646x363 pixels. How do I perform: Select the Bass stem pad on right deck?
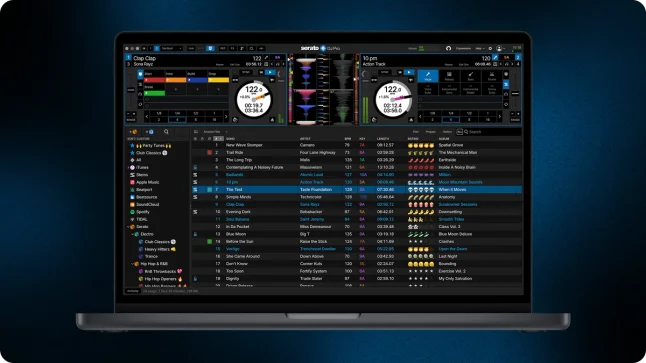pyautogui.click(x=471, y=76)
